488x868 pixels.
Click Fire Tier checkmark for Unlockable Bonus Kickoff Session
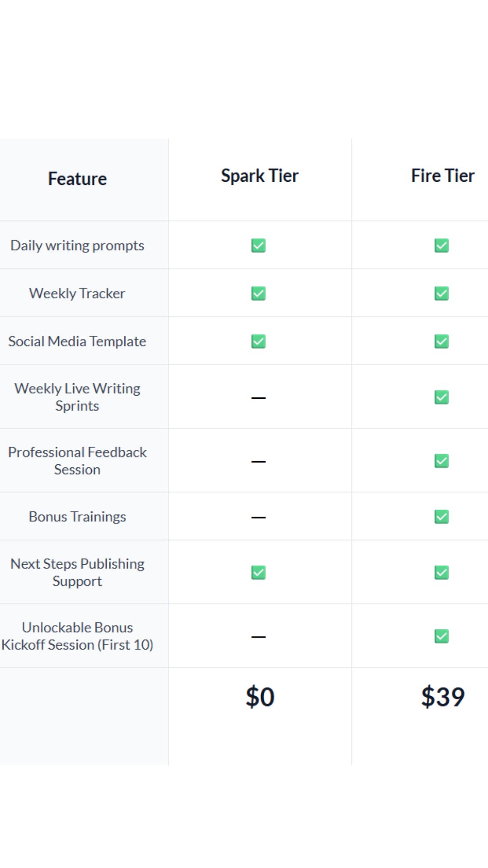click(441, 637)
